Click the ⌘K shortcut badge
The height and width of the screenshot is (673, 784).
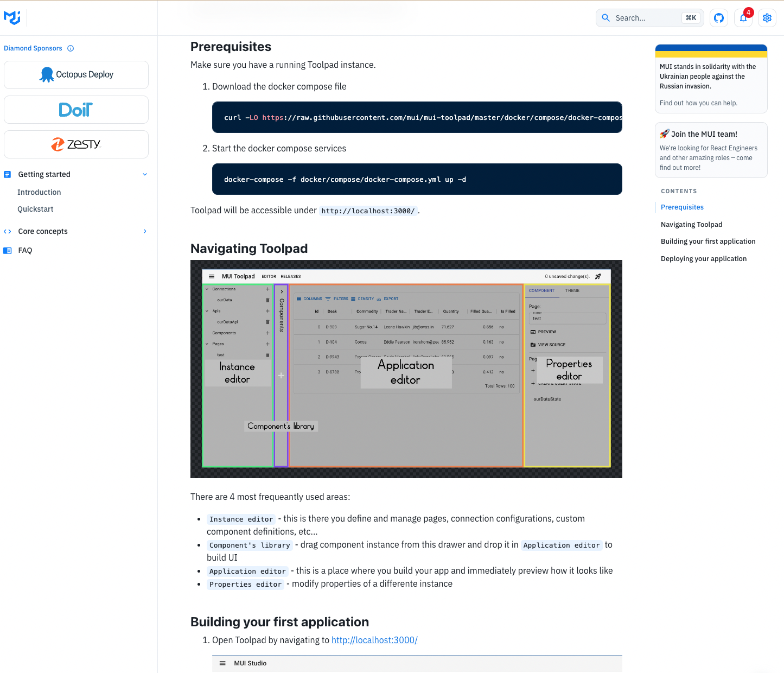[691, 18]
